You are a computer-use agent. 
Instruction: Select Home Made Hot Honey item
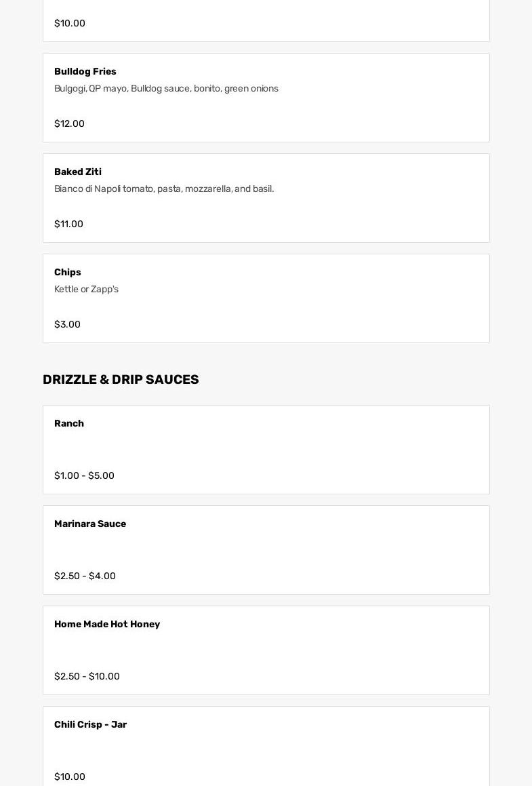click(107, 624)
